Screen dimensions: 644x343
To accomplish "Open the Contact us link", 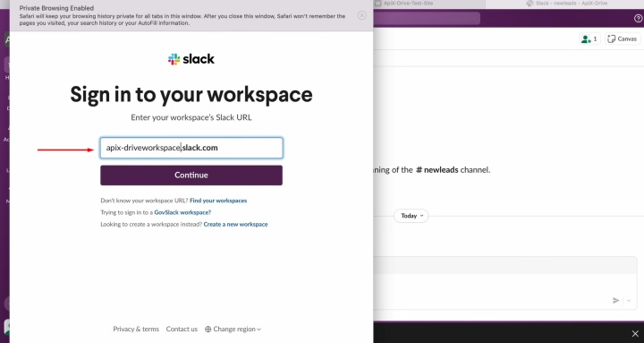I will coord(182,329).
